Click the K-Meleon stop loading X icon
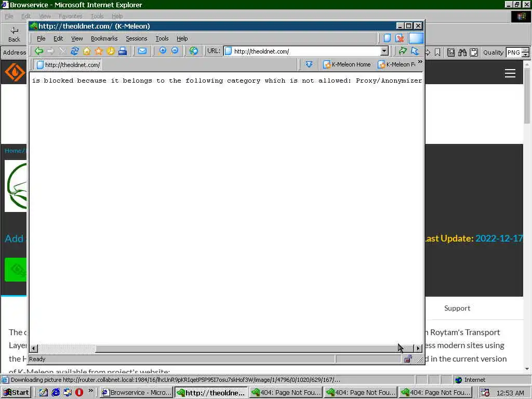 (x=62, y=51)
